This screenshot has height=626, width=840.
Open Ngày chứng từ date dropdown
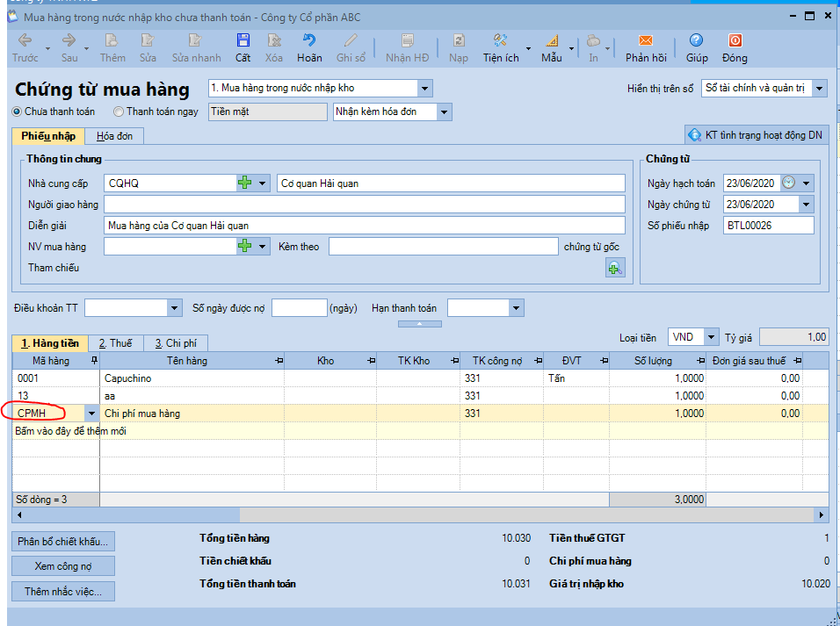[x=807, y=204]
